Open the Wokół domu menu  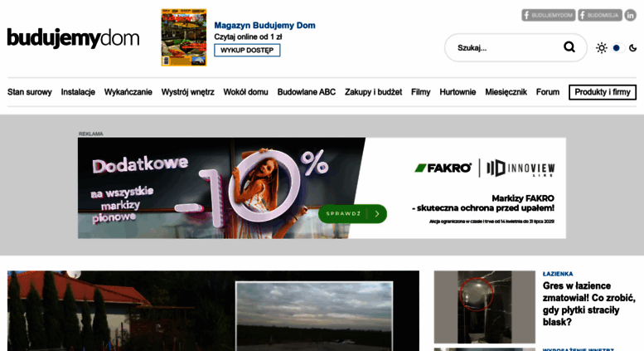click(245, 92)
